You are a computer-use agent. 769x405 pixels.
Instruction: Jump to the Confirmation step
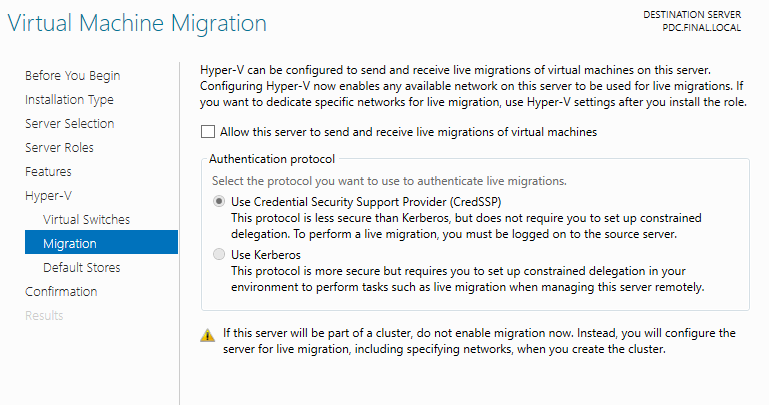[x=61, y=292]
